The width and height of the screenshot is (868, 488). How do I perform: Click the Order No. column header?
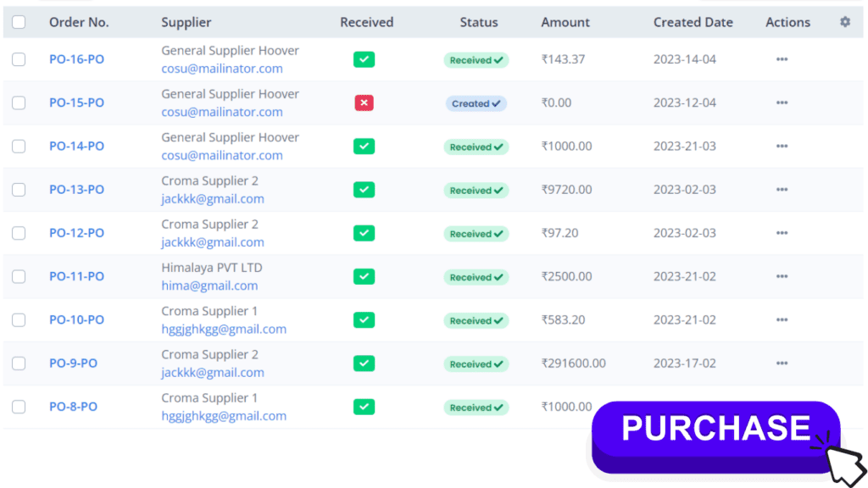(79, 22)
